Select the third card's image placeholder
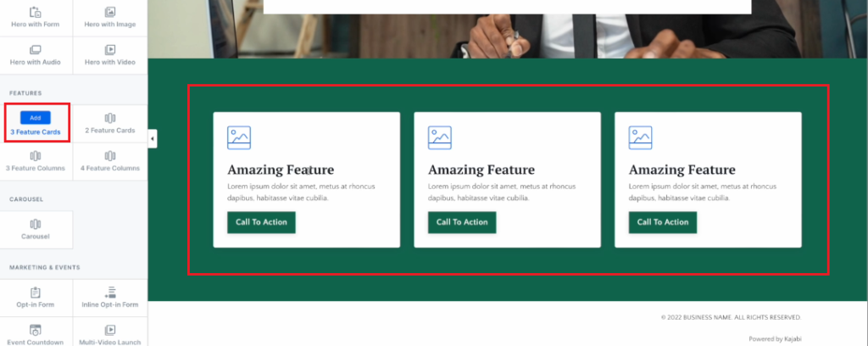The width and height of the screenshot is (868, 346). pyautogui.click(x=640, y=137)
